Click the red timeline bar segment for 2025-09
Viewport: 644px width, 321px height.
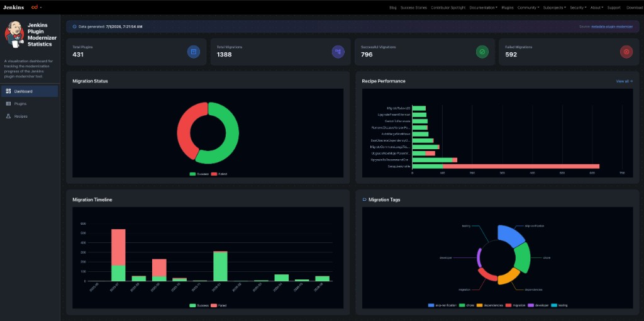point(159,267)
